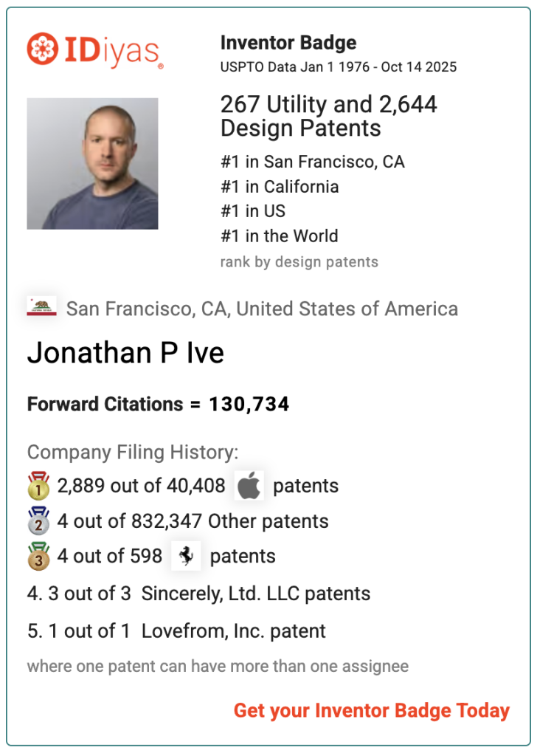The width and height of the screenshot is (537, 756).
Task: Click the Forward Citations count 130,734
Action: point(249,405)
